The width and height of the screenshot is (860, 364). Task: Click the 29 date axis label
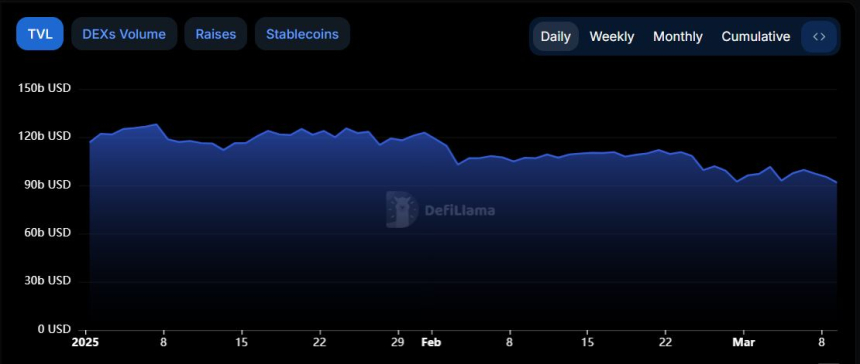[398, 343]
